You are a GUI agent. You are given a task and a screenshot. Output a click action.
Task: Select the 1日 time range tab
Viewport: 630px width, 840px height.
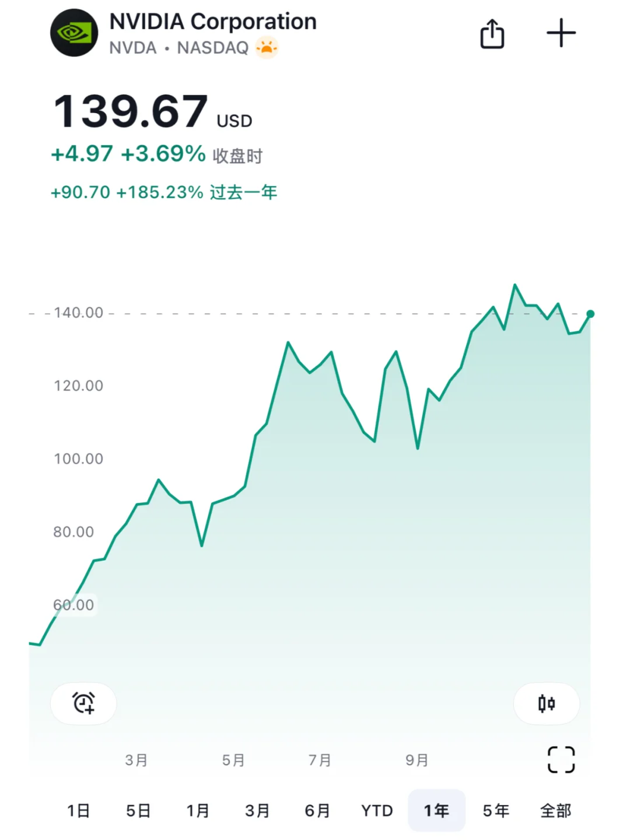pyautogui.click(x=79, y=810)
